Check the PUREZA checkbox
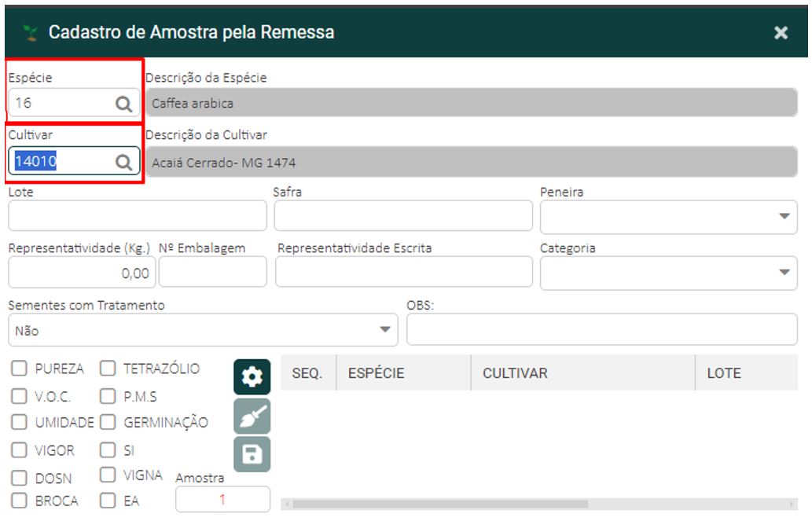Viewport: 812px width, 521px height. pyautogui.click(x=20, y=369)
